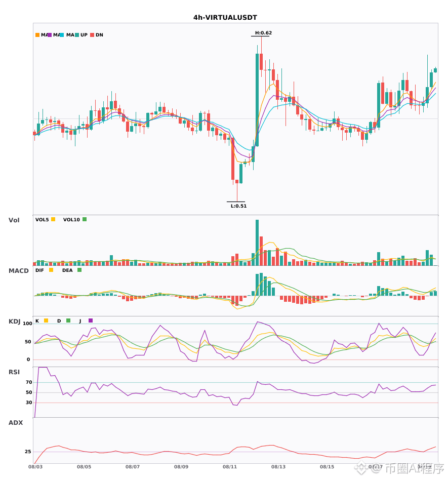The image size is (448, 481).
Task: Click the orange MA legend swatch
Action: (37, 35)
